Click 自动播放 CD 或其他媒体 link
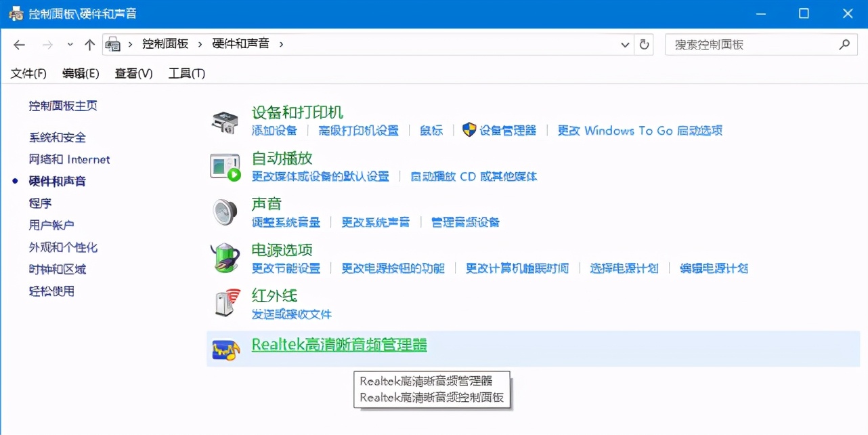 click(474, 176)
